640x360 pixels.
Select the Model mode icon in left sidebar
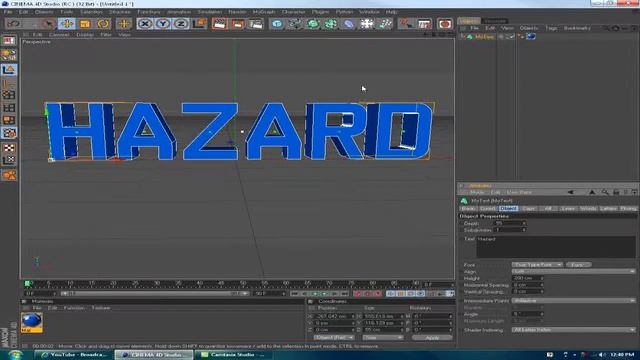pyautogui.click(x=9, y=70)
